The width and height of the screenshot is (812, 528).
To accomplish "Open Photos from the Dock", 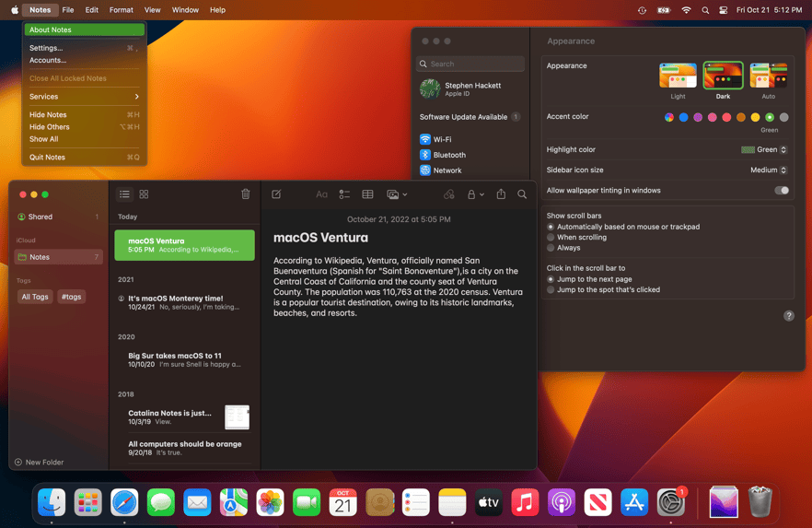I will click(x=271, y=502).
